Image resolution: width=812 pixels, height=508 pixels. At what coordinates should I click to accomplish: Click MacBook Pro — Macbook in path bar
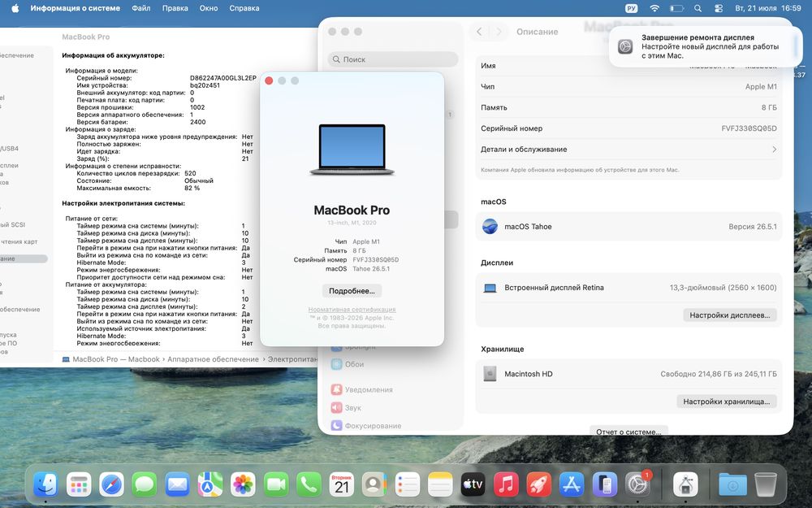[116, 359]
